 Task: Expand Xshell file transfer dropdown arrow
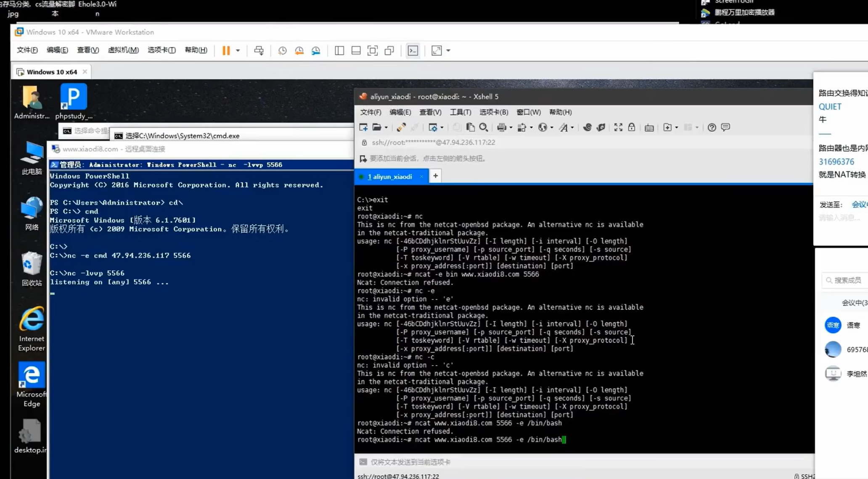(532, 127)
